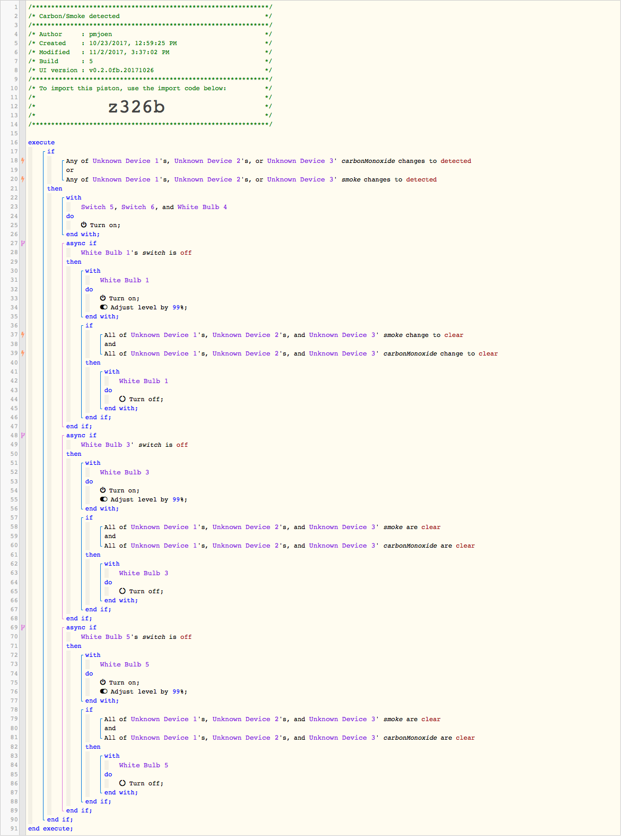
Task: Click the async marker icon on line 48
Action: (23, 435)
